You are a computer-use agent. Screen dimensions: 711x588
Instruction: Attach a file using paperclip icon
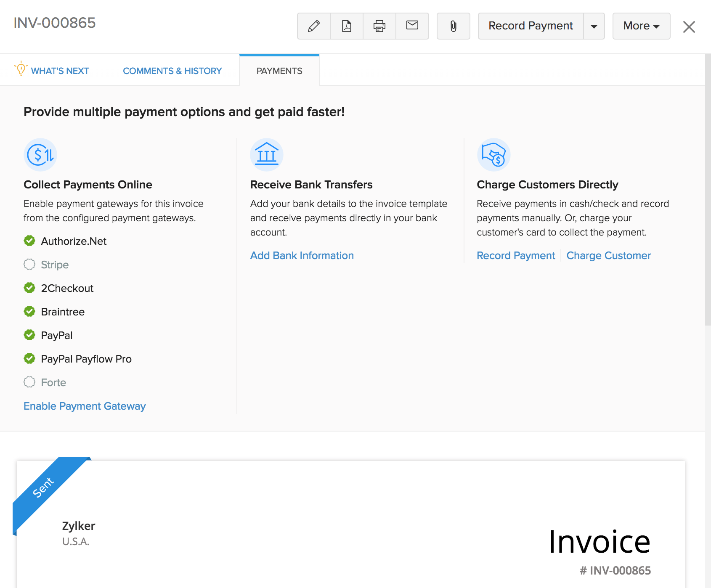click(453, 26)
